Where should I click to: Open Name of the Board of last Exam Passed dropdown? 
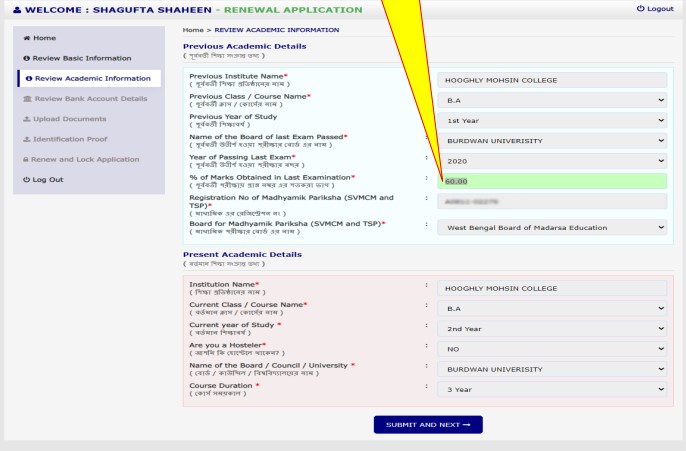552,140
